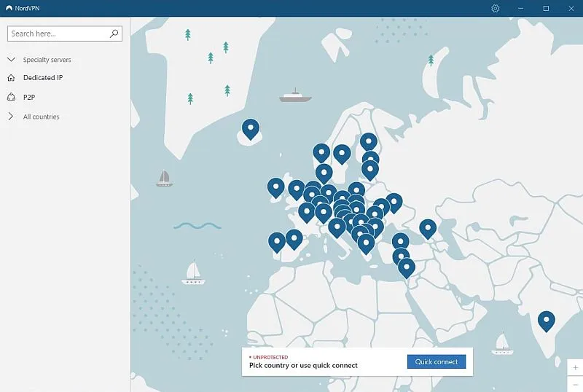583x392 pixels.
Task: Select the server pin over Israel
Action: (407, 268)
